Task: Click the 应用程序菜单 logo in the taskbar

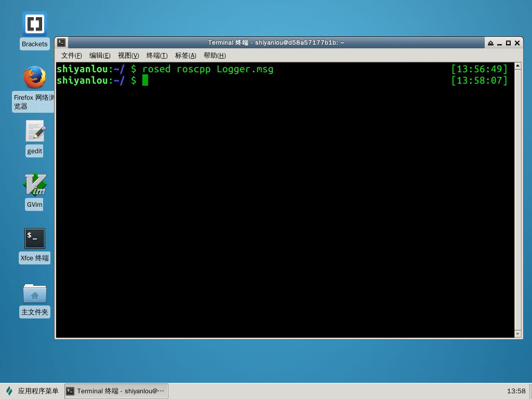Action: tap(9, 391)
